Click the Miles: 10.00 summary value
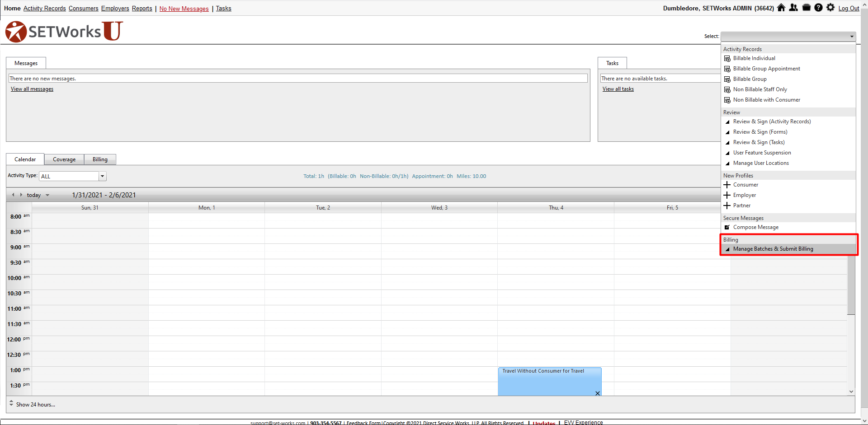Image resolution: width=868 pixels, height=425 pixels. (x=472, y=176)
